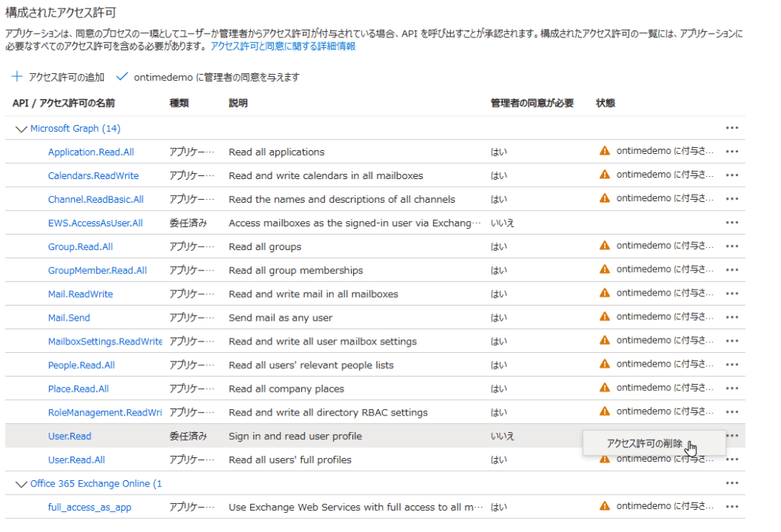Open more options for MailboxSettings.ReadWrite row
This screenshot has height=532, width=781.
pos(731,341)
